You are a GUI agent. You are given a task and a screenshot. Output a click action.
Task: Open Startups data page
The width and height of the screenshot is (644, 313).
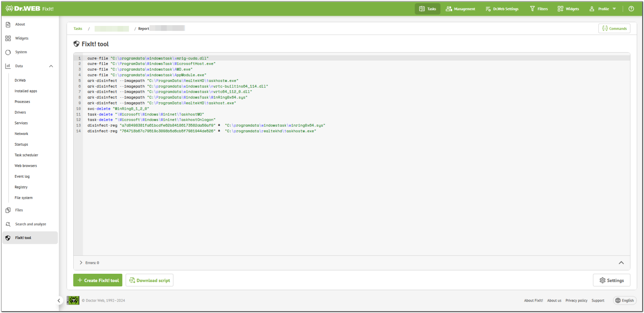click(x=21, y=144)
